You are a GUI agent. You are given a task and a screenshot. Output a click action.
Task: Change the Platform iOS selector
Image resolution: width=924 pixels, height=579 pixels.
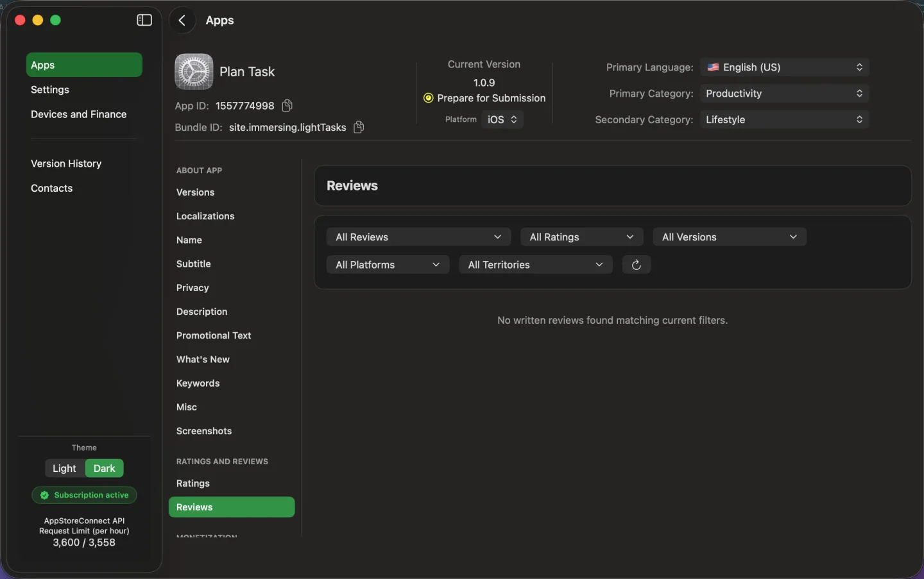(x=502, y=120)
